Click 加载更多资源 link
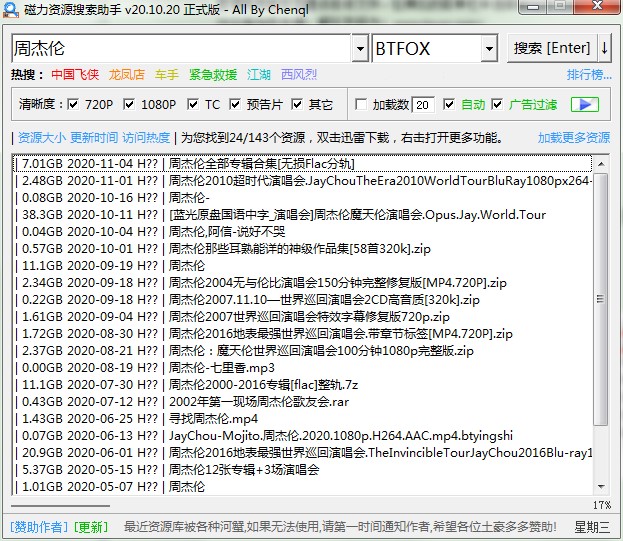Image resolution: width=623 pixels, height=541 pixels. pos(574,138)
